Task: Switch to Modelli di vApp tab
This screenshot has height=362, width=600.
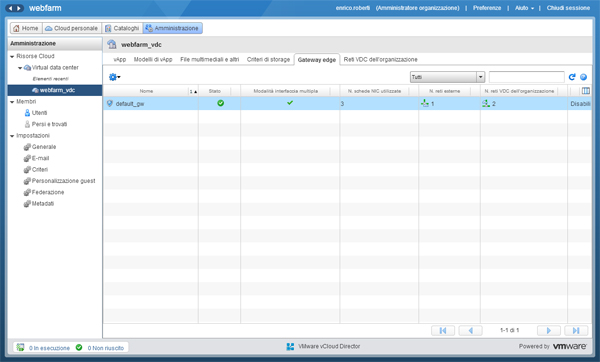Action: click(x=153, y=60)
